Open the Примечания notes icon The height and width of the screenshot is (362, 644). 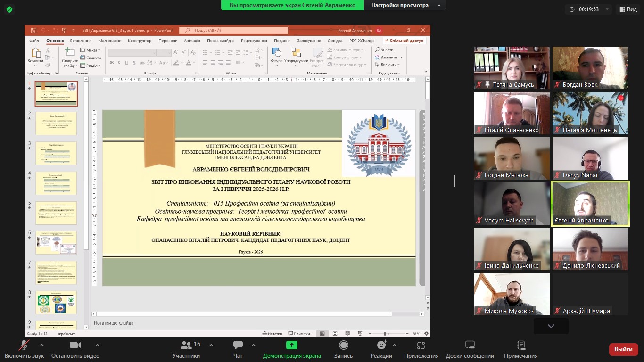(520, 346)
